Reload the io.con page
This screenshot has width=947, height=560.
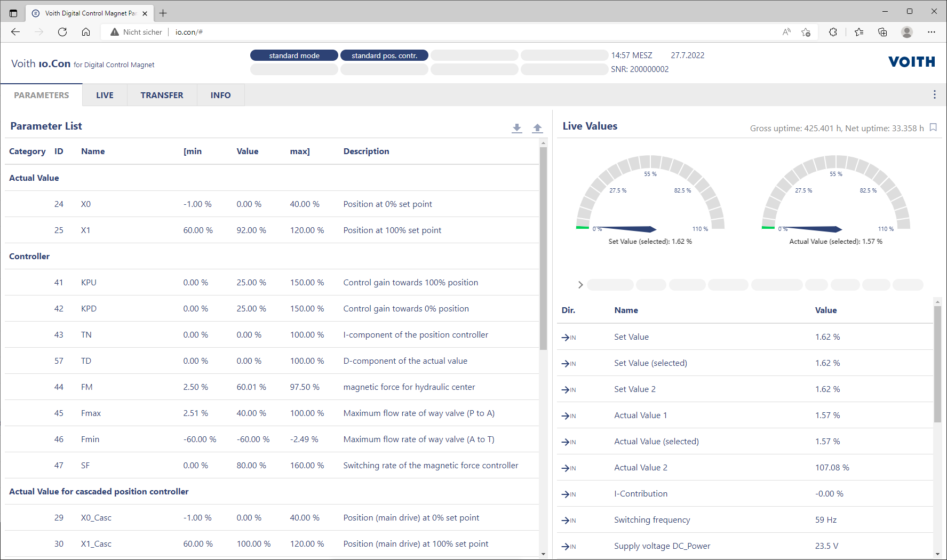click(62, 32)
